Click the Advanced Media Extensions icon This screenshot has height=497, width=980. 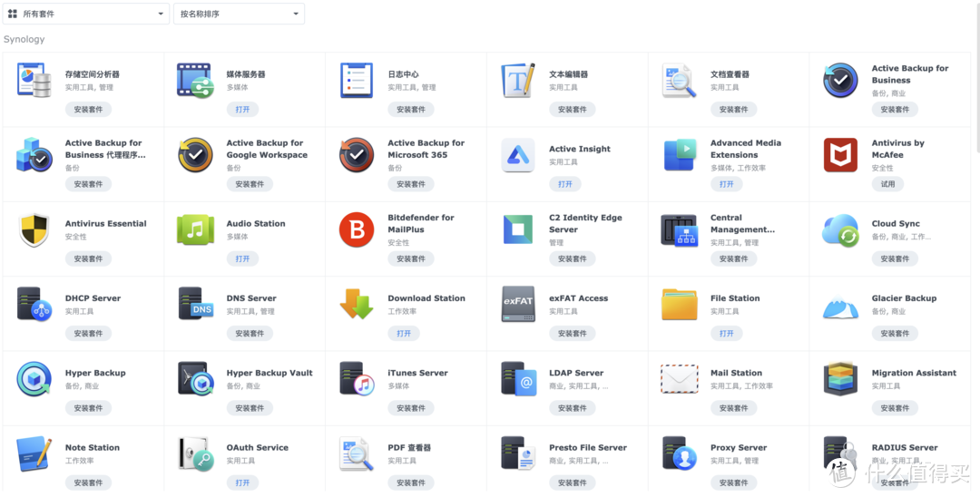(680, 155)
